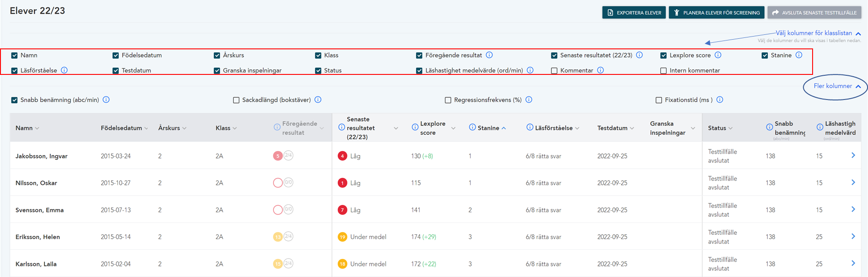Screen dimensions: 868x277
Task: Click empty previous result circle for Nilsson
Action: click(x=277, y=183)
